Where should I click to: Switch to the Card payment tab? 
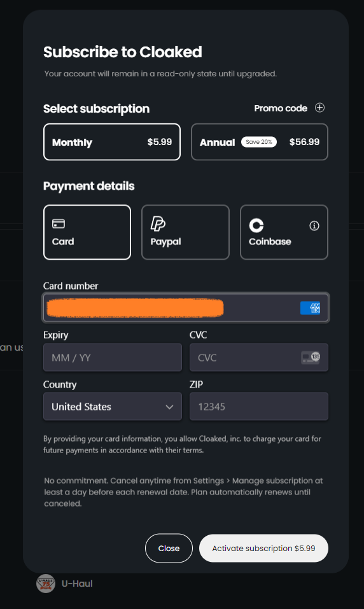[x=87, y=232]
